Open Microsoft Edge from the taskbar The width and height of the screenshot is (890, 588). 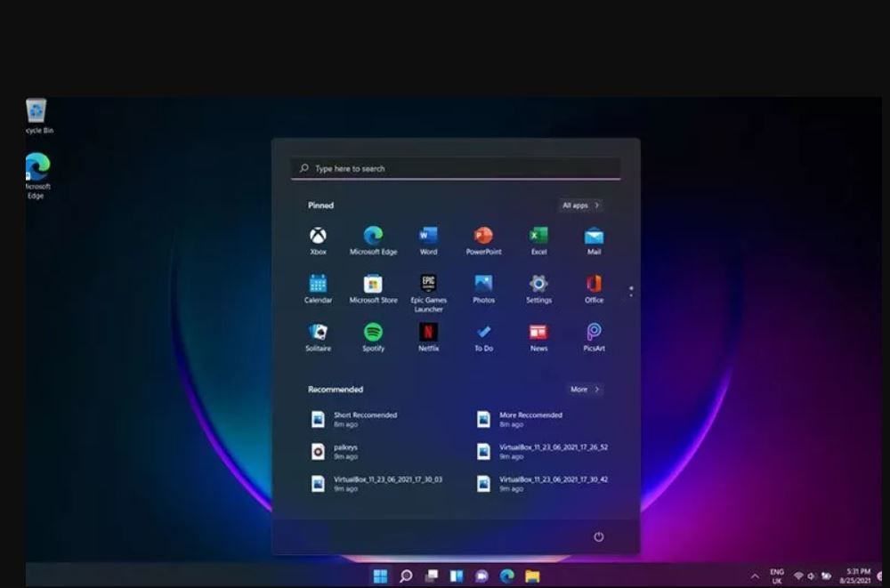point(507,576)
